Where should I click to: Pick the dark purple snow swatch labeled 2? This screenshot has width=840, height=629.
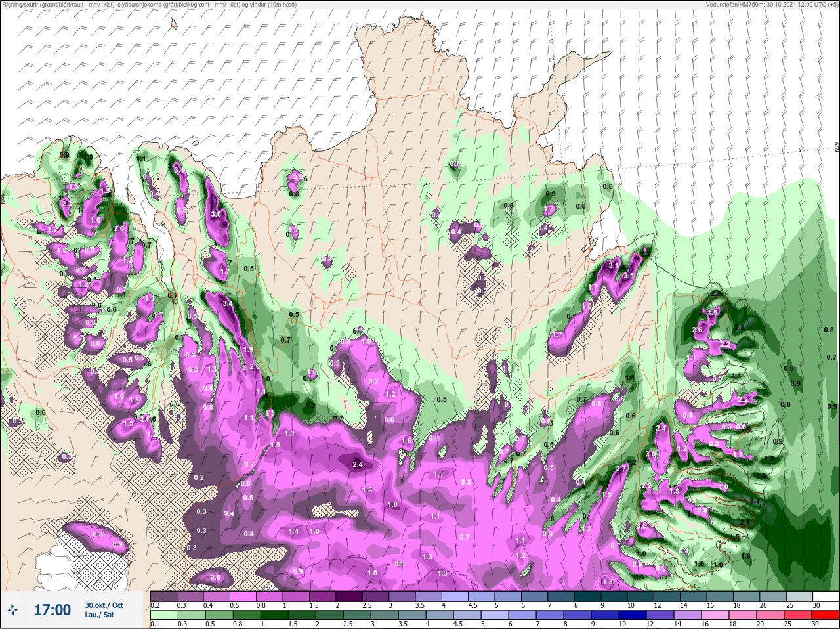coord(349,596)
